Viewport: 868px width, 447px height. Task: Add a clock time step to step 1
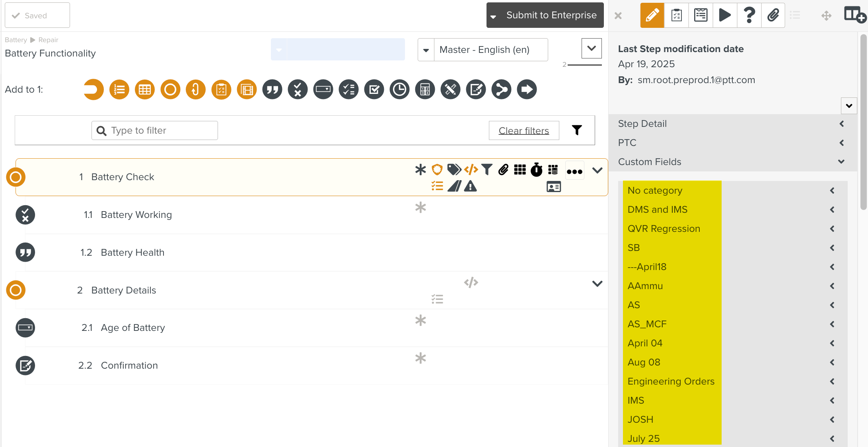[399, 89]
